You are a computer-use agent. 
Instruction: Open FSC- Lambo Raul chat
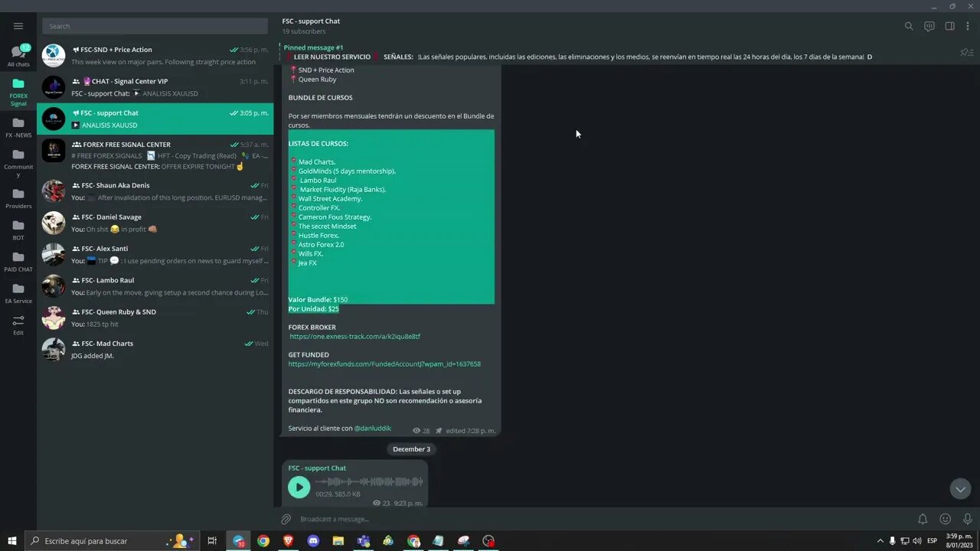click(155, 286)
